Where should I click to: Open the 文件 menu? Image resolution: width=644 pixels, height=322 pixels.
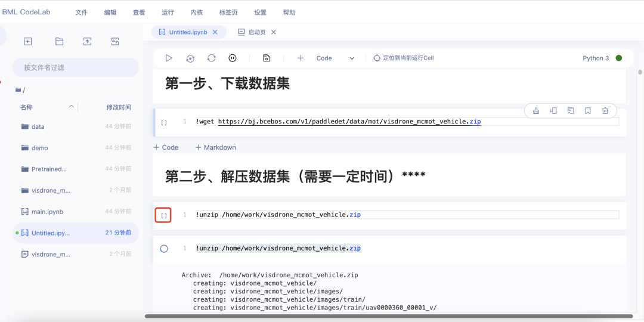[x=81, y=13]
